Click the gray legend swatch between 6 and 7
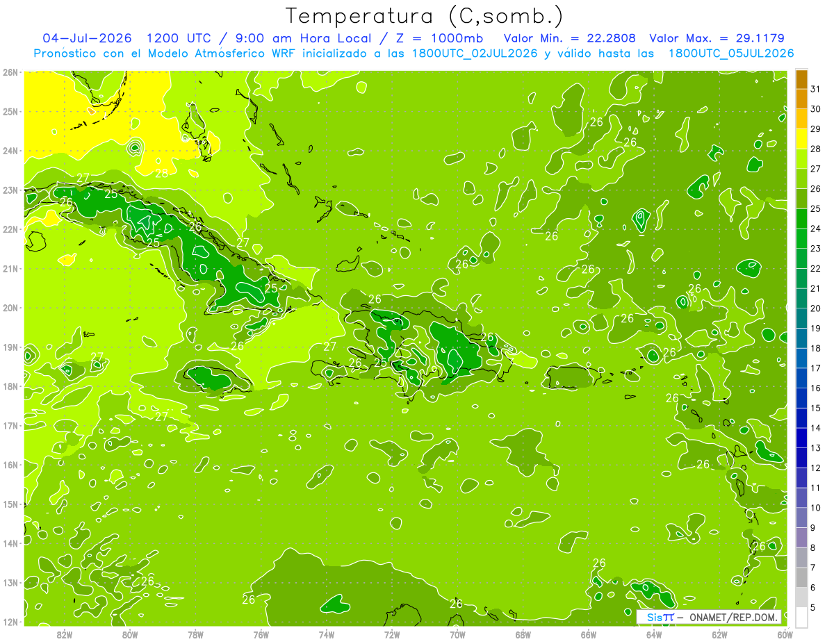834x644 pixels. [x=802, y=577]
